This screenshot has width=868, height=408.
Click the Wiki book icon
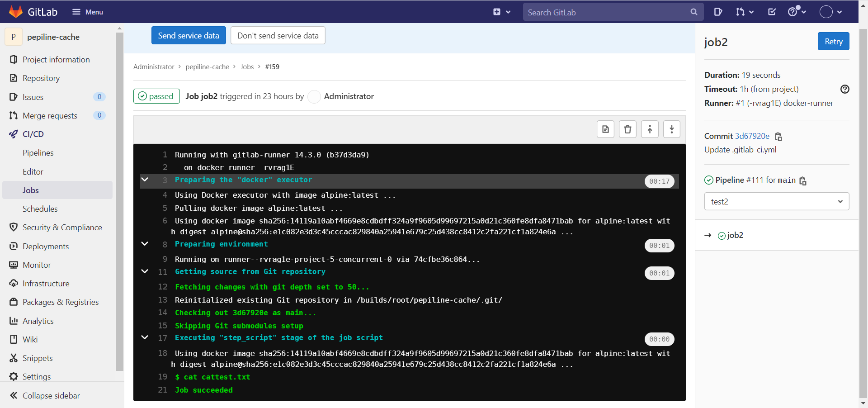click(x=14, y=339)
